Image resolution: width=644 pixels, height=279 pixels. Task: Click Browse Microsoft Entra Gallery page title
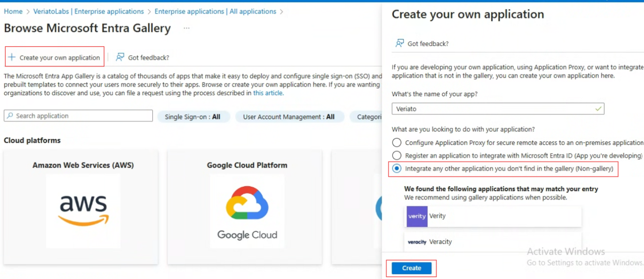pos(87,28)
